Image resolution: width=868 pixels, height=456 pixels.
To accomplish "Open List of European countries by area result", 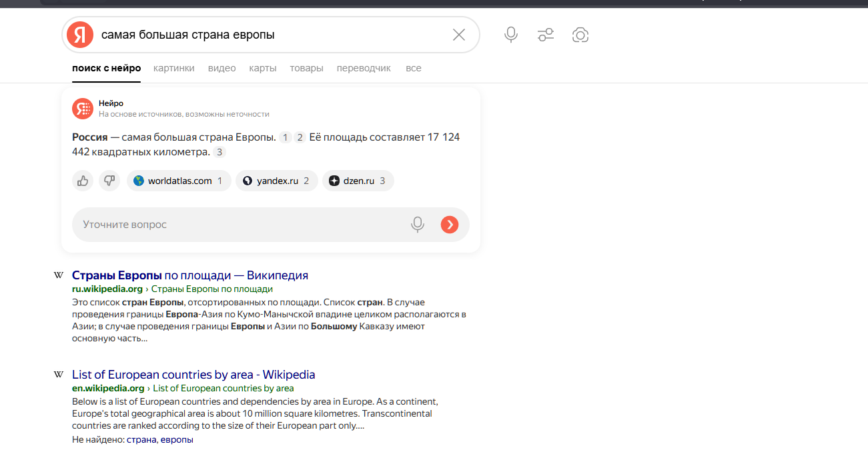I will [x=193, y=375].
